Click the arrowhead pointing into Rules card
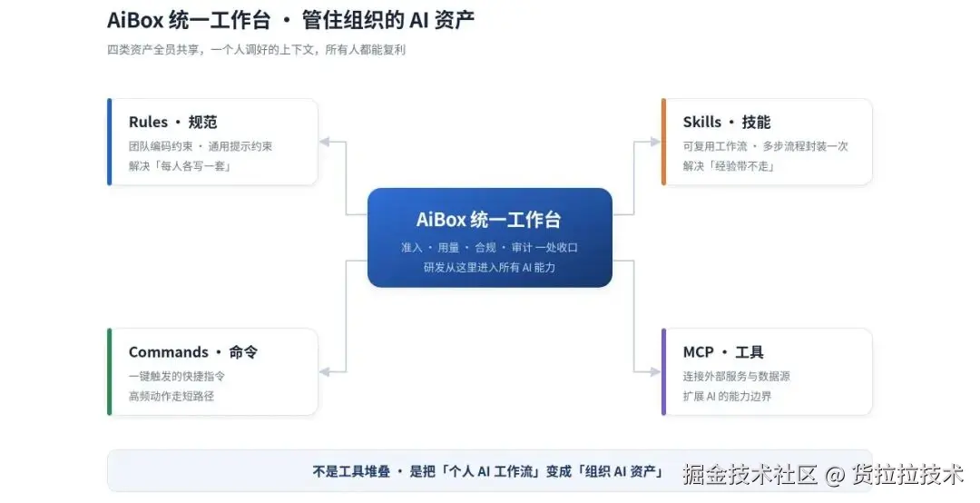The height and width of the screenshot is (503, 980). point(324,142)
